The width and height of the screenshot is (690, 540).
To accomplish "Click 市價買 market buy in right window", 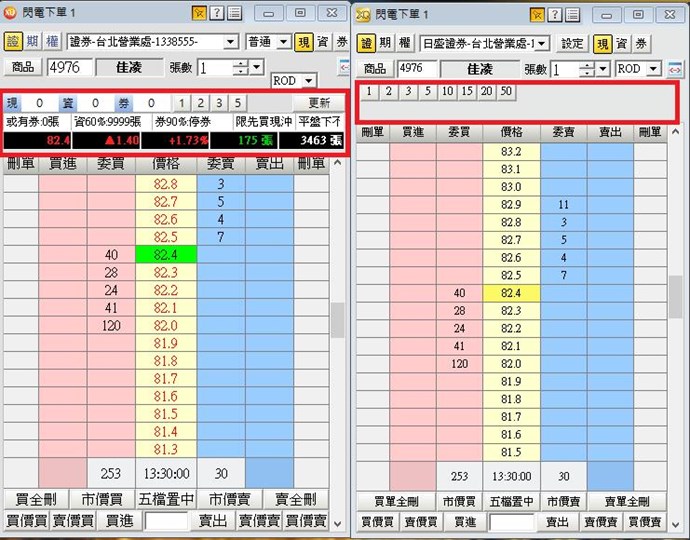I will click(x=459, y=501).
